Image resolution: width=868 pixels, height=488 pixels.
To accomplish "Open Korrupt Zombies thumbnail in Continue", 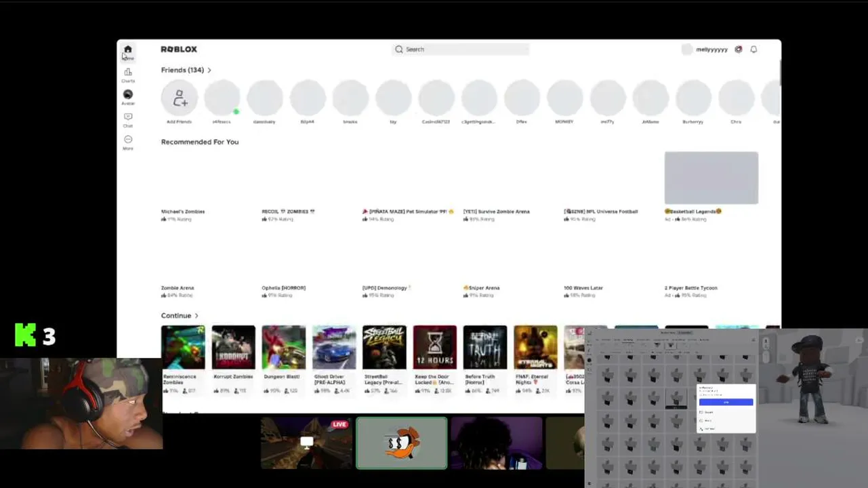I will 233,348.
